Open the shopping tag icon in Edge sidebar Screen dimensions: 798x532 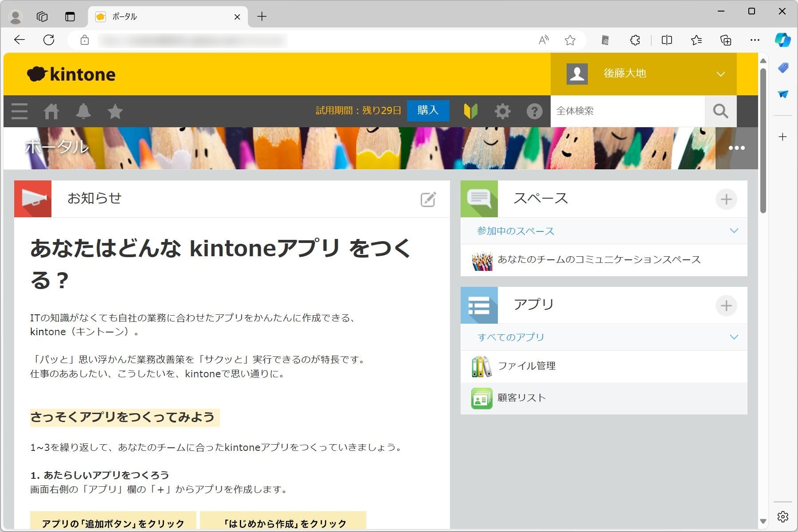pyautogui.click(x=783, y=68)
